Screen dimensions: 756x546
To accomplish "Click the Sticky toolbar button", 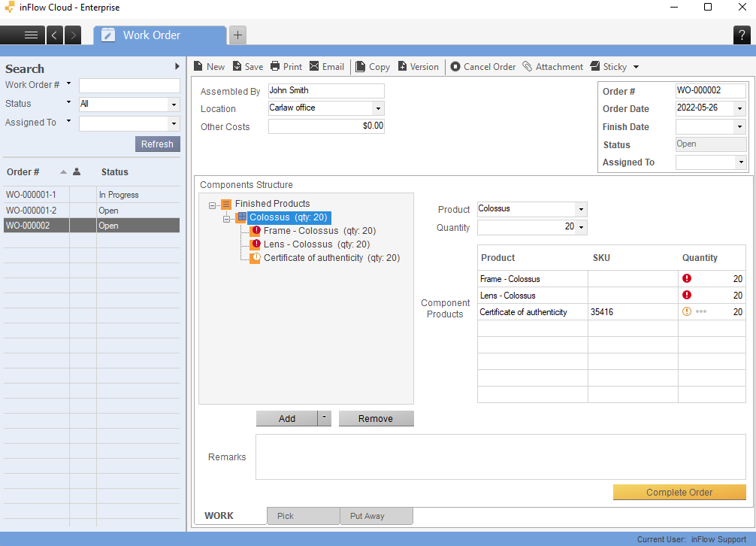I will coord(609,67).
